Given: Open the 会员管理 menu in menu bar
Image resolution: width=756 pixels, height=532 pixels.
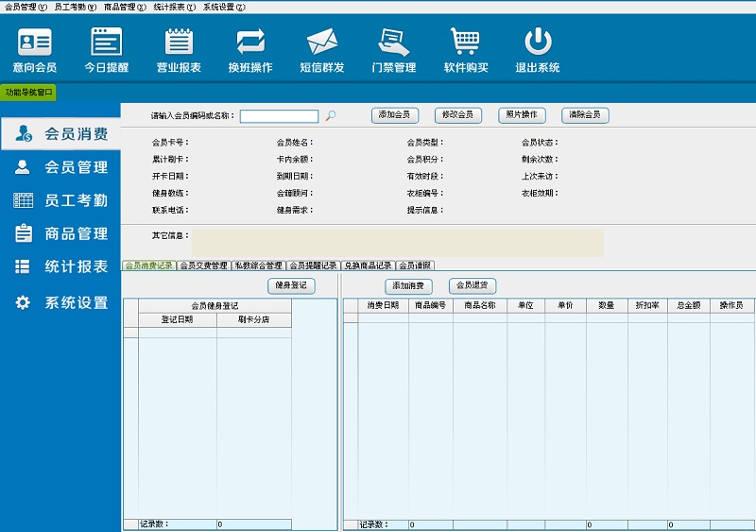Looking at the screenshot, I should (26, 7).
